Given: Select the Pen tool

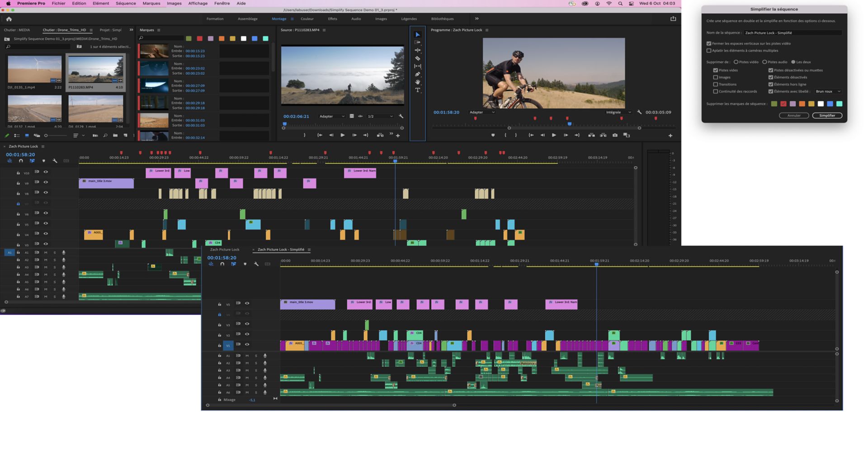Looking at the screenshot, I should 418,74.
